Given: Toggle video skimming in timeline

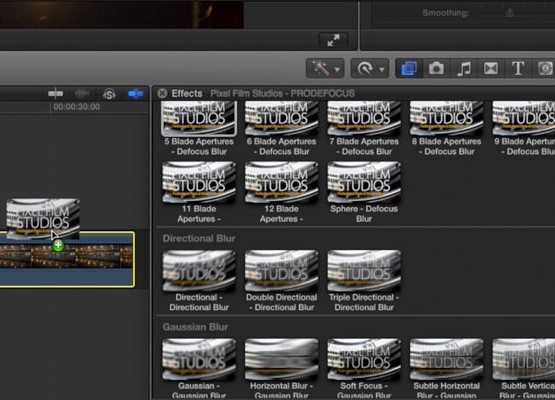Looking at the screenshot, I should pyautogui.click(x=56, y=93).
